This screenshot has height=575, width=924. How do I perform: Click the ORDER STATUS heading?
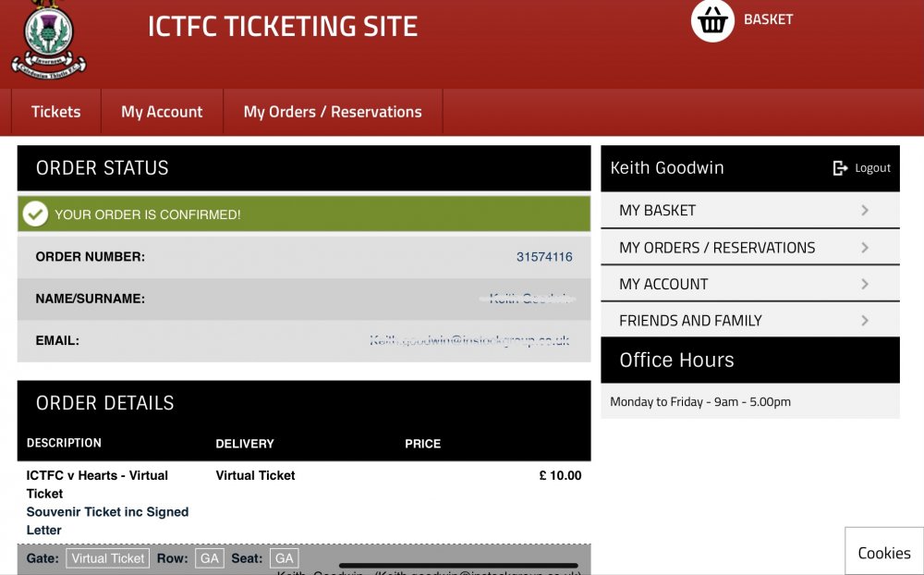(102, 168)
